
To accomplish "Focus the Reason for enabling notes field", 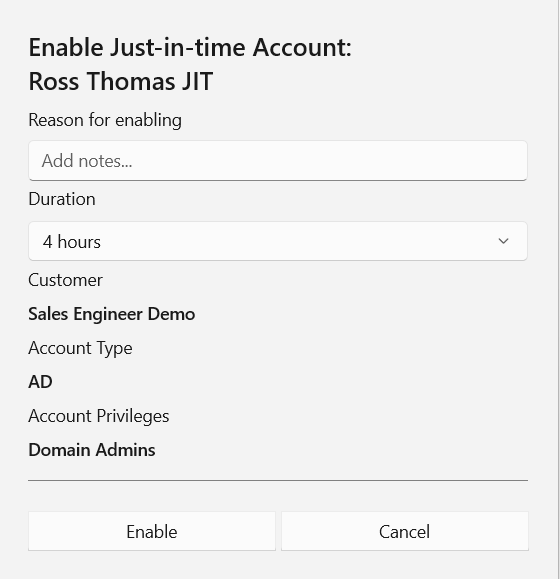I will [278, 161].
